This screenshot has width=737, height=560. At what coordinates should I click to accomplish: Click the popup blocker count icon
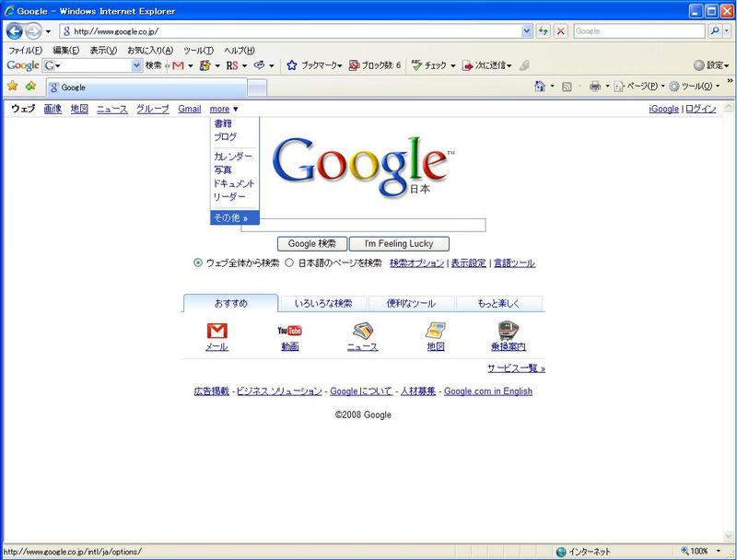(354, 65)
